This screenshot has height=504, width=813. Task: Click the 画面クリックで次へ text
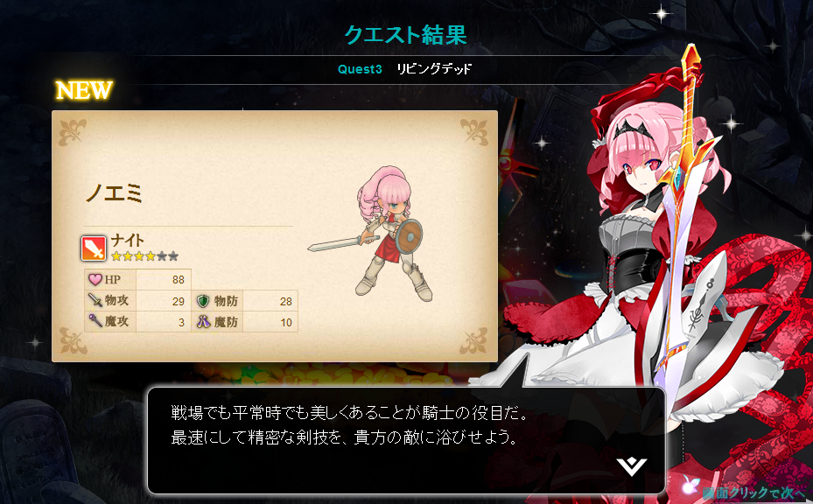click(x=756, y=492)
